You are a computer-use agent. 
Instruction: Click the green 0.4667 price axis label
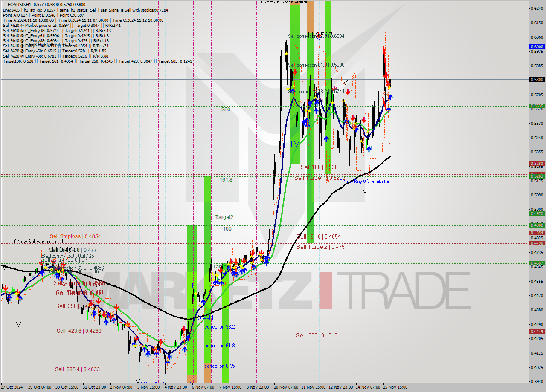537,263
